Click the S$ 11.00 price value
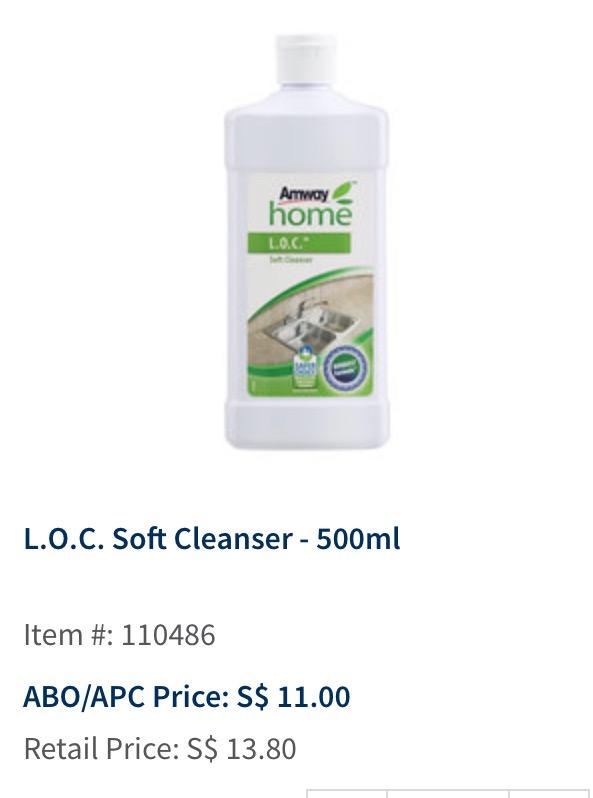 pyautogui.click(x=293, y=696)
